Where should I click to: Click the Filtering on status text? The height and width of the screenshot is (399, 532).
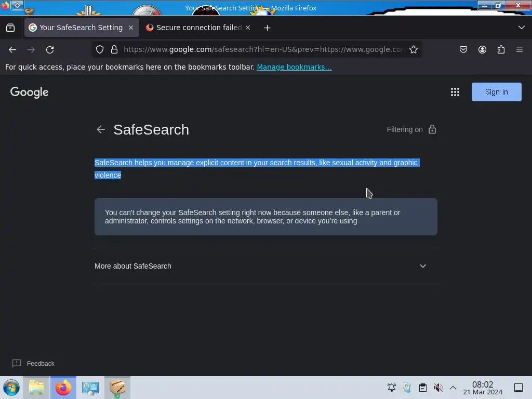405,129
